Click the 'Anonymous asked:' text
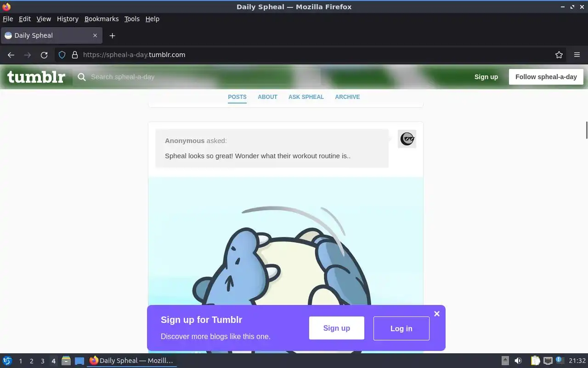The width and height of the screenshot is (588, 368). tap(196, 141)
